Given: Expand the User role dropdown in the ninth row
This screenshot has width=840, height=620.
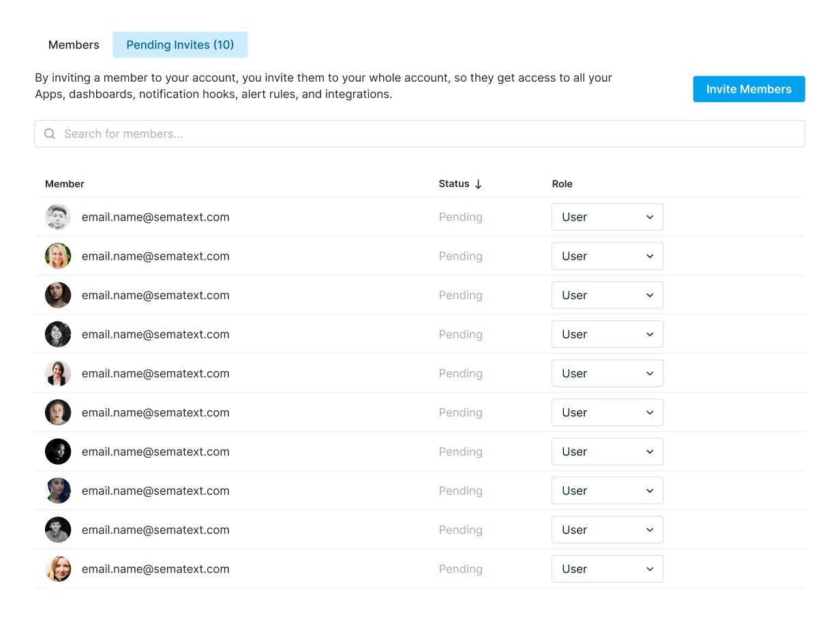Looking at the screenshot, I should coord(607,529).
